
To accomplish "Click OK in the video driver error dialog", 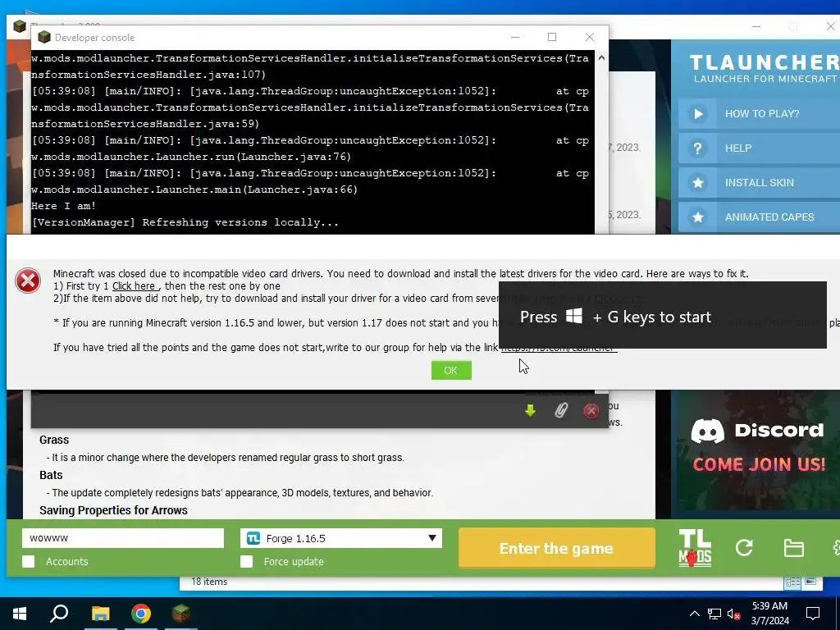I will click(x=451, y=370).
